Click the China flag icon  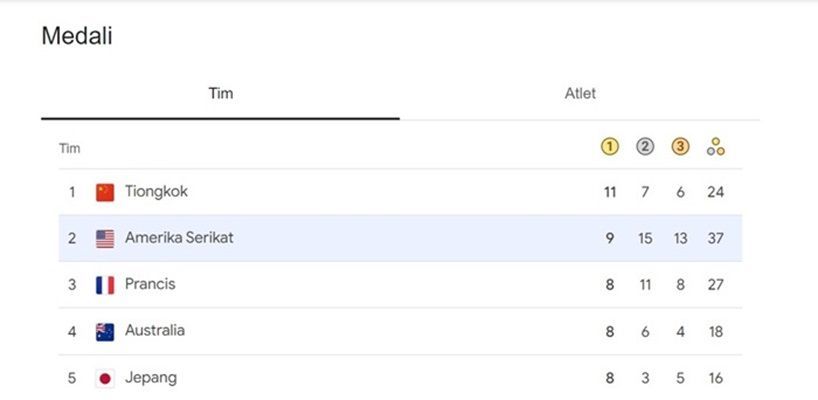pos(105,192)
